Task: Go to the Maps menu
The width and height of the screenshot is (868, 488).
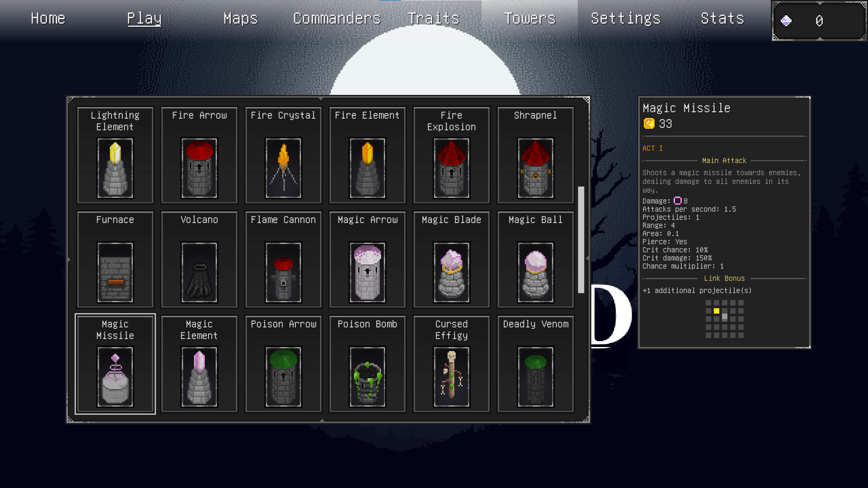Action: point(240,18)
